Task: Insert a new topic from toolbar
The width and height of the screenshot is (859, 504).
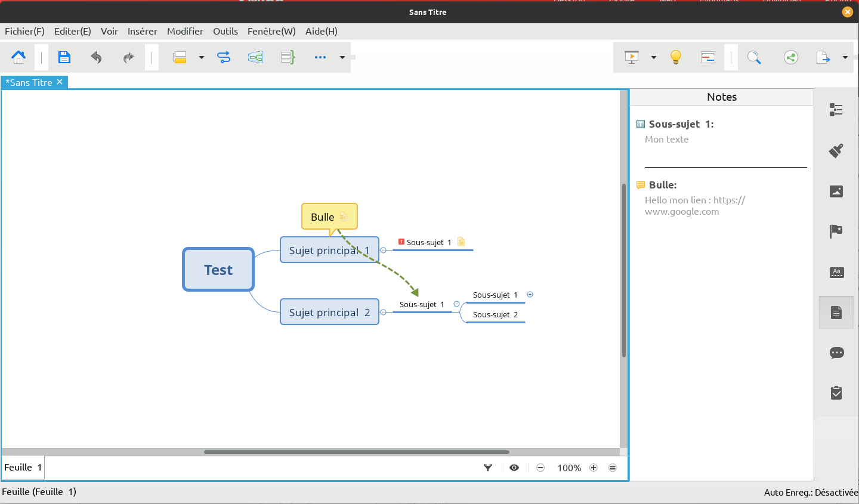Action: (180, 57)
